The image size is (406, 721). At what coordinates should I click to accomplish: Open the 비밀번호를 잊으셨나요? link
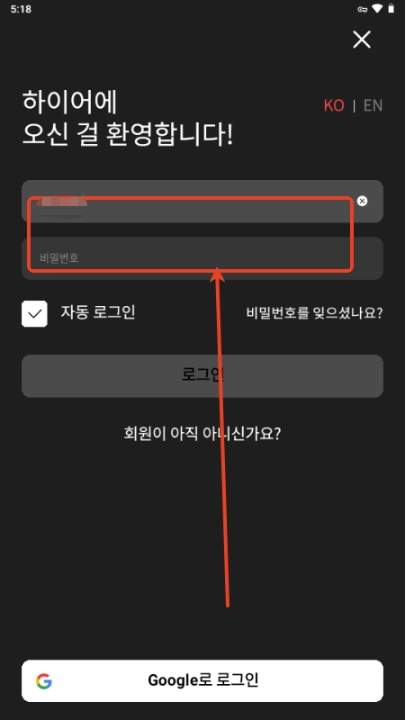point(315,314)
